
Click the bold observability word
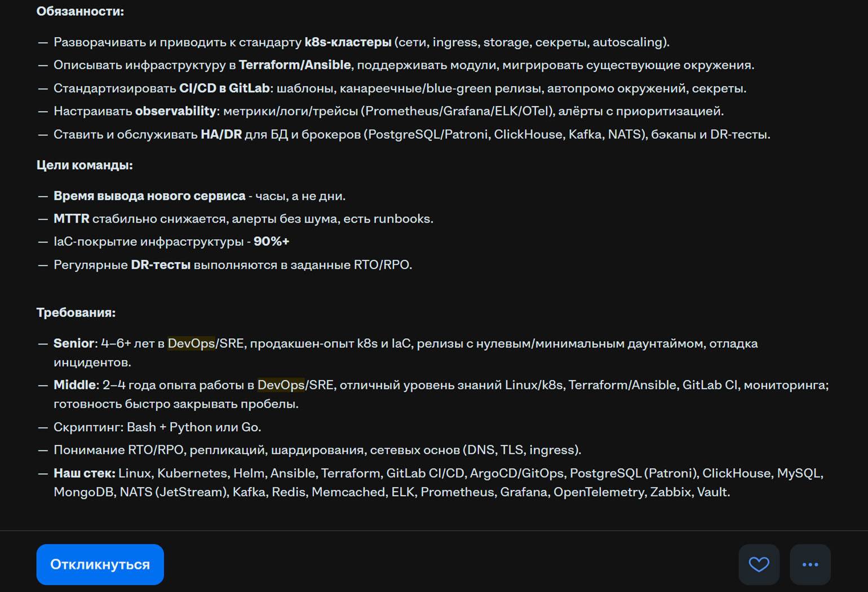pos(176,111)
